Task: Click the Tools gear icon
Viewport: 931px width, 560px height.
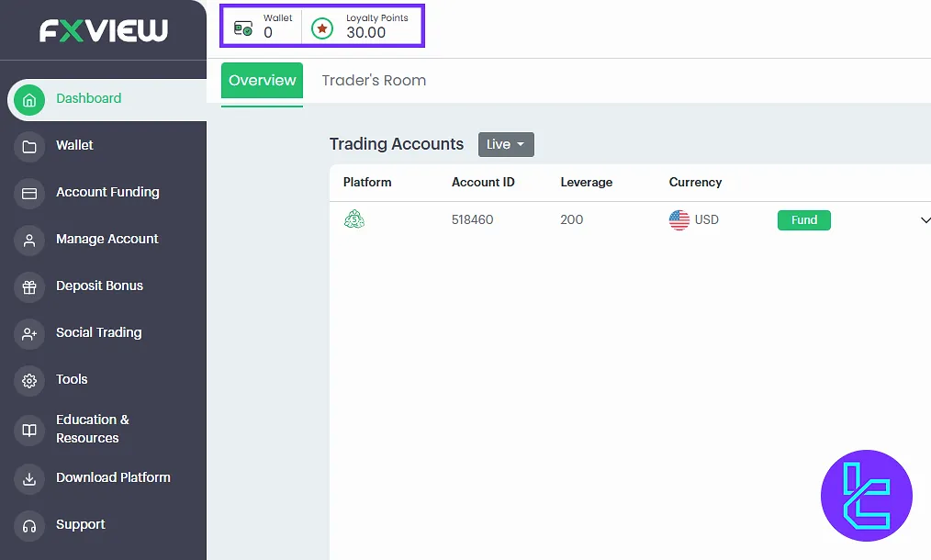Action: (x=29, y=381)
